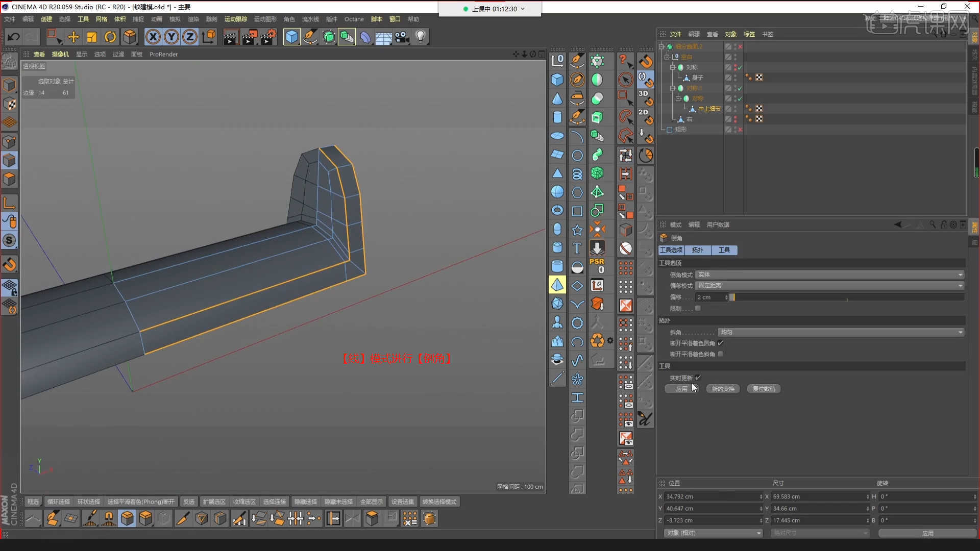Viewport: 980px width, 551px height.
Task: Collapse the 细分曲面.2 tree node
Action: coord(661,46)
